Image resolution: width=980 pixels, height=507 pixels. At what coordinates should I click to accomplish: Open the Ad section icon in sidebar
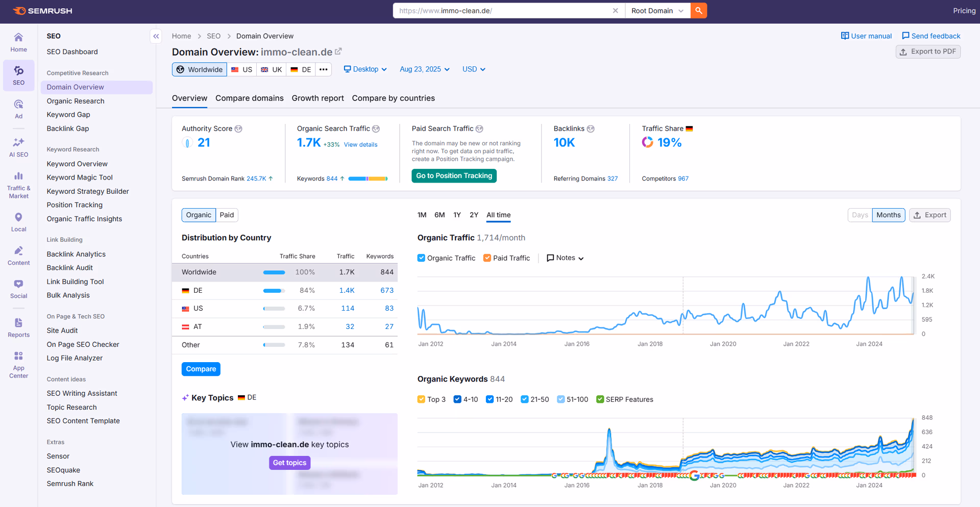pyautogui.click(x=18, y=109)
